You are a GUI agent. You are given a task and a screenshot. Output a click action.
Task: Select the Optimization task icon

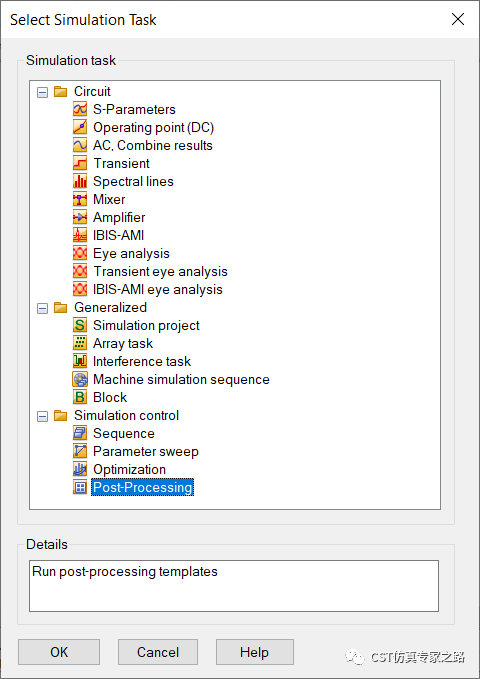pos(80,469)
